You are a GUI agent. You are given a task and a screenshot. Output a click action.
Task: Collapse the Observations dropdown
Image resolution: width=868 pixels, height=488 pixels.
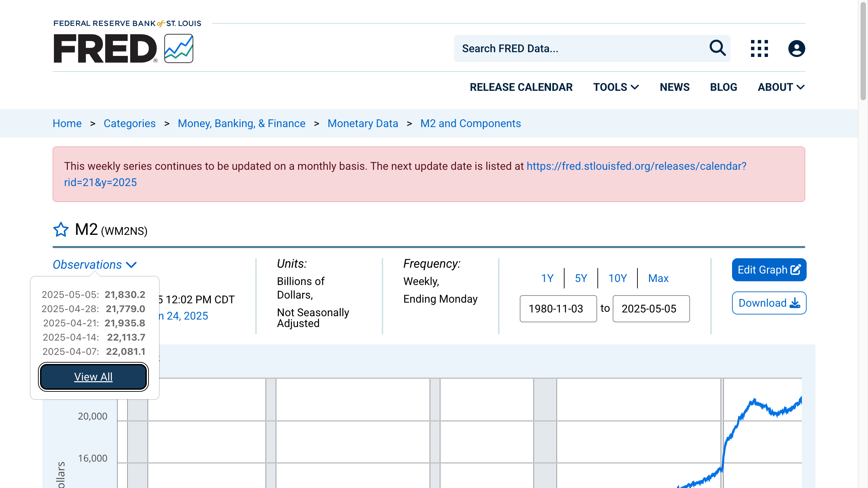click(95, 265)
